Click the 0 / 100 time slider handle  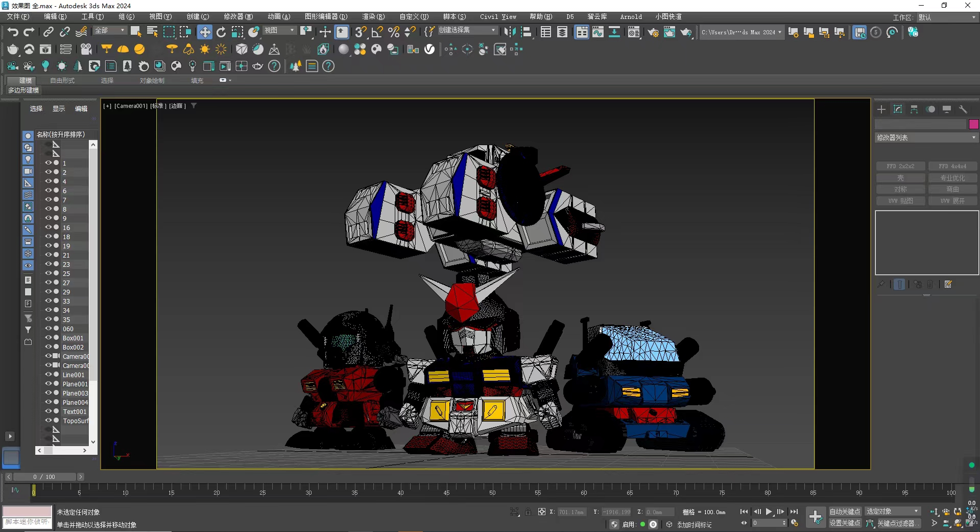click(44, 477)
